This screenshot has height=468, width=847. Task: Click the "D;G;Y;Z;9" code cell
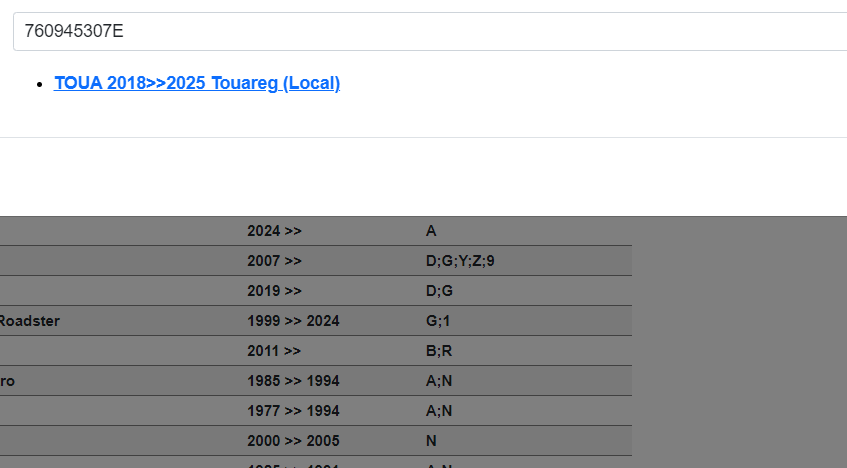tap(460, 261)
